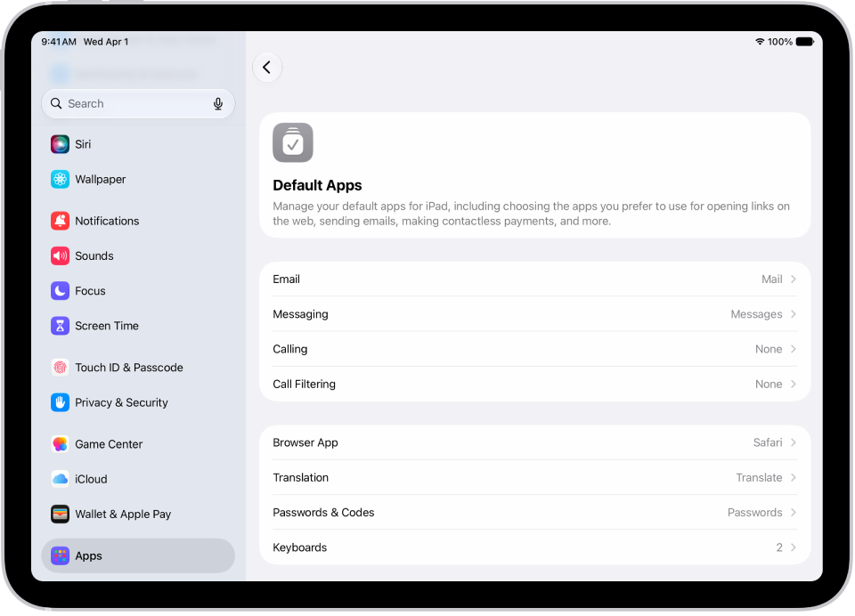Screen dimensions: 855x616
Task: Tap the 'Passwords' value text
Action: click(x=754, y=513)
